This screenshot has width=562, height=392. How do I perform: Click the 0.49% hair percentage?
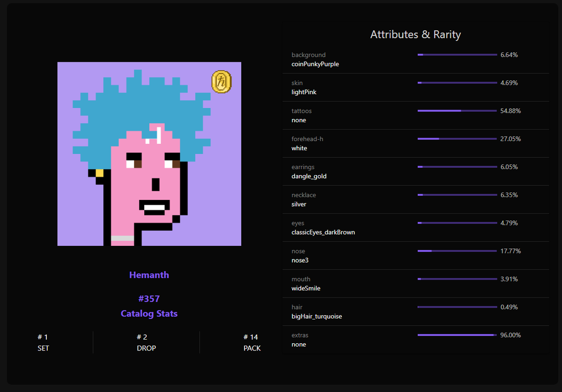pyautogui.click(x=509, y=307)
